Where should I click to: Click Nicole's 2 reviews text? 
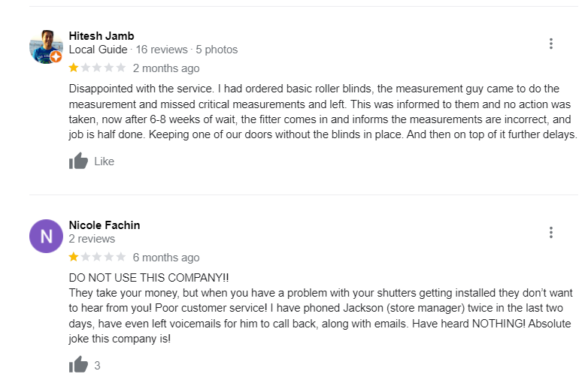[92, 239]
